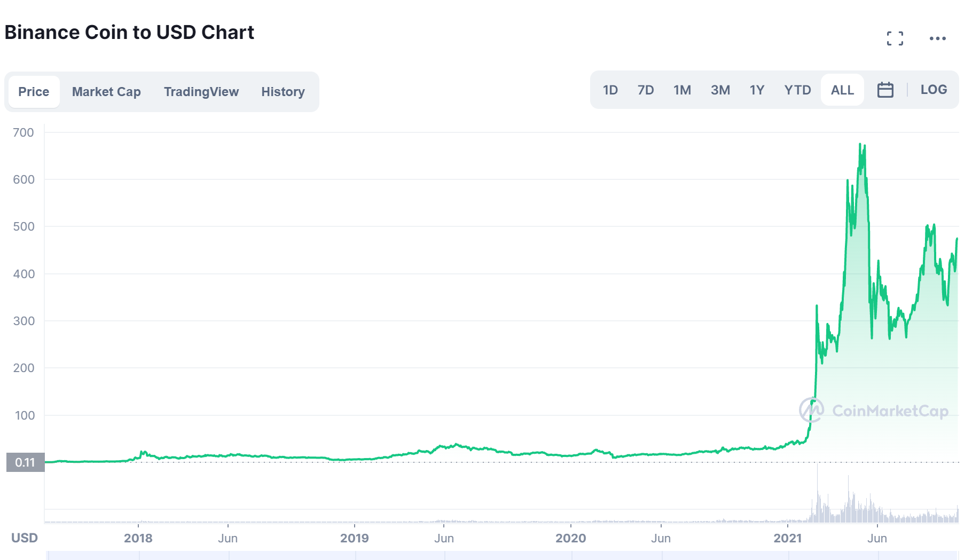Click the 2021 x-axis label
This screenshot has width=980, height=560.
pos(788,538)
